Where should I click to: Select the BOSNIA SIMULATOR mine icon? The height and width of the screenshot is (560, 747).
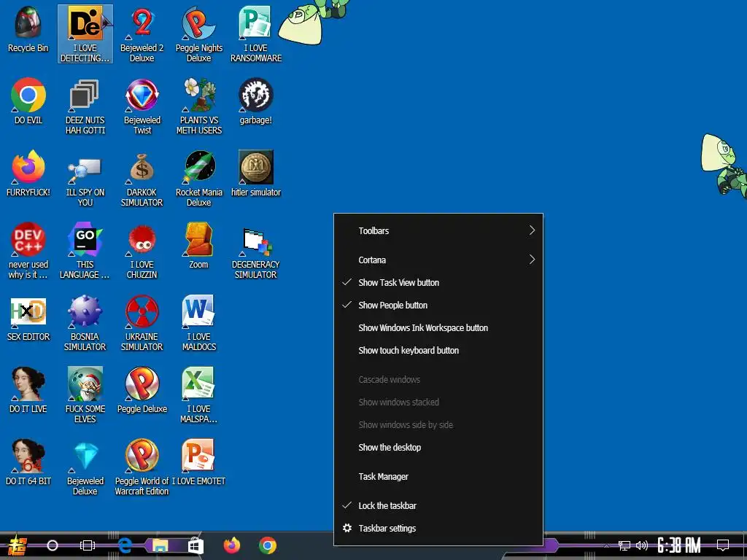tap(85, 323)
